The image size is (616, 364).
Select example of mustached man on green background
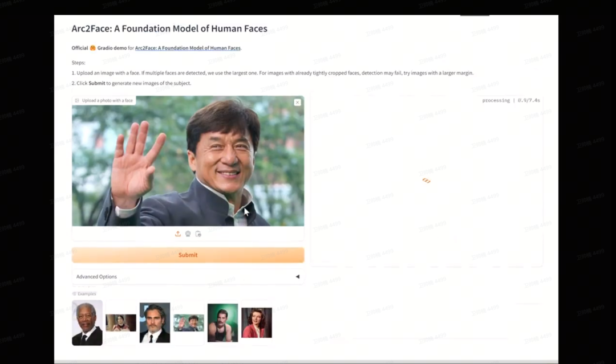[x=223, y=323]
